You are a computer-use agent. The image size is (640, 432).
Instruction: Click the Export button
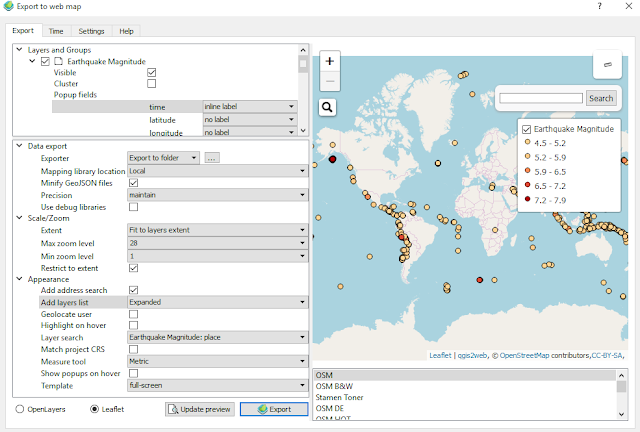274,409
